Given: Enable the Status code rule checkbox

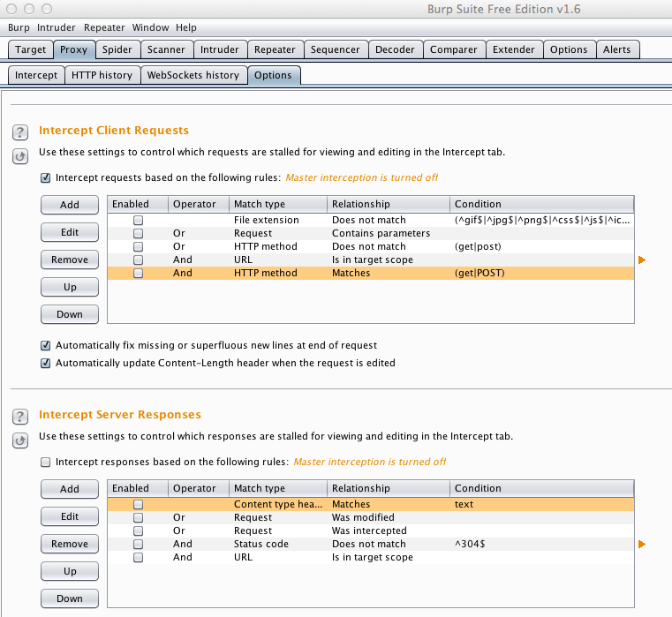Looking at the screenshot, I should (x=138, y=545).
